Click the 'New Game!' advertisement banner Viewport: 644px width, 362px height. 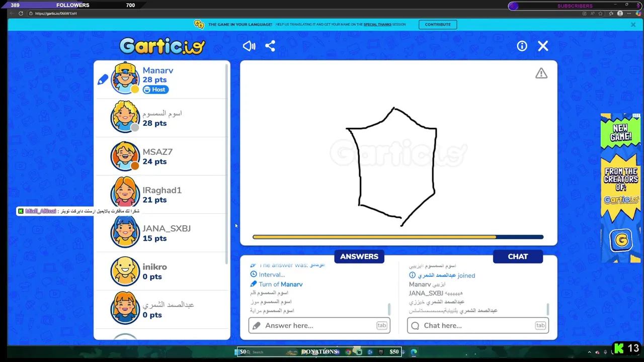[x=620, y=188]
